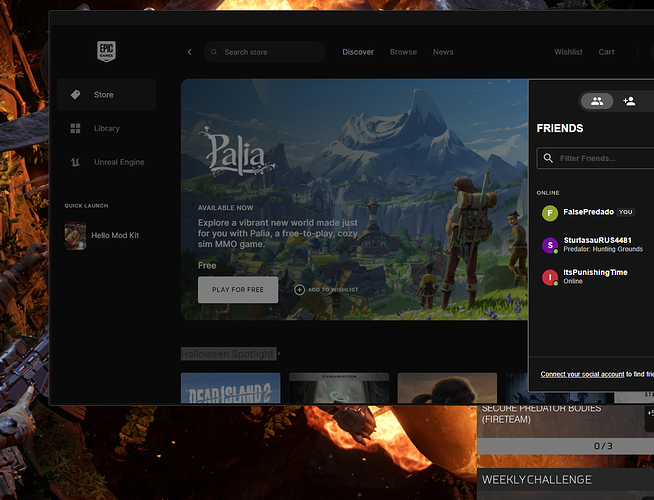Image resolution: width=654 pixels, height=500 pixels.
Task: Select SturlasauRUS4481 in friends list
Action: tap(595, 245)
